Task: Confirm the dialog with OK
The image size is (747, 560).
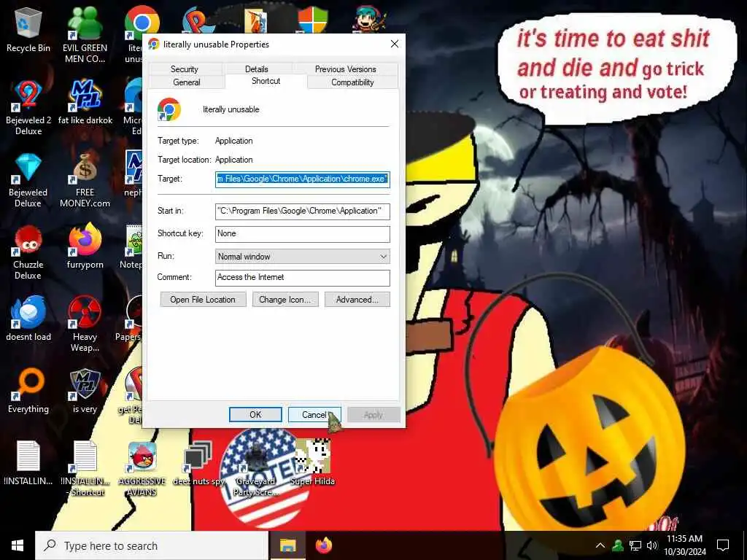Action: tap(255, 415)
